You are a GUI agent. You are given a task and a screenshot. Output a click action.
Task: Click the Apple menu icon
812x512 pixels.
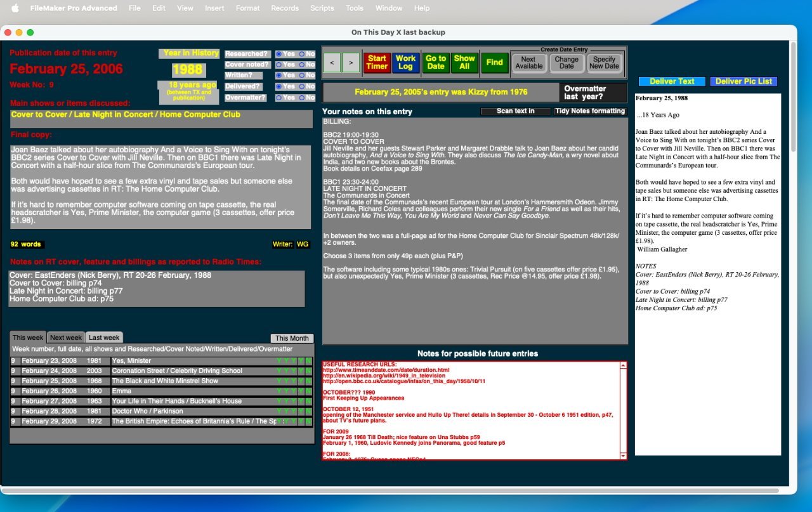coord(15,8)
